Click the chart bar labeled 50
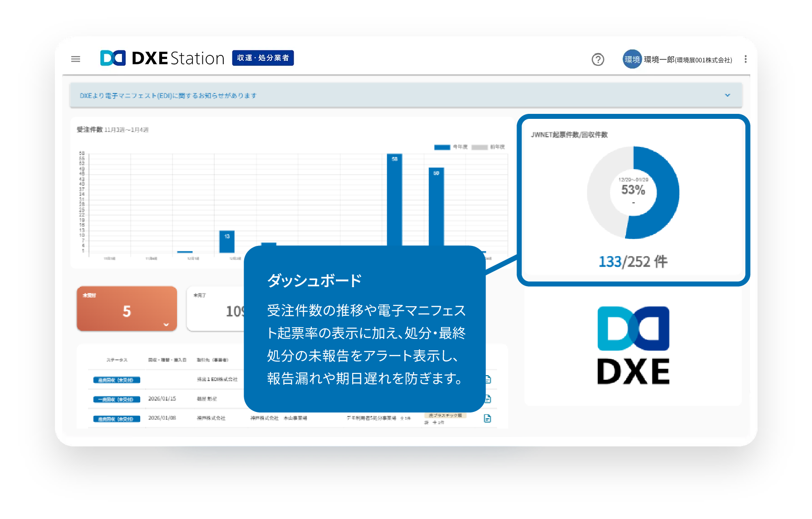 point(436,207)
